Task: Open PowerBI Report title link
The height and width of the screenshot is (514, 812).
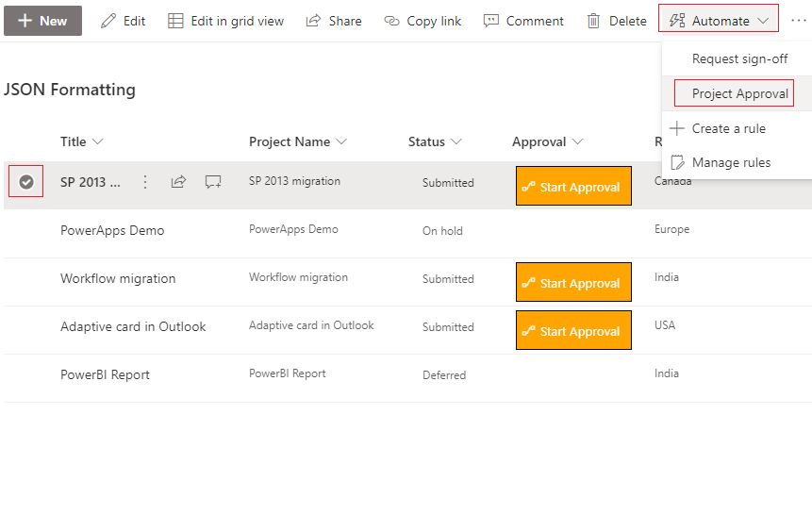Action: click(105, 374)
